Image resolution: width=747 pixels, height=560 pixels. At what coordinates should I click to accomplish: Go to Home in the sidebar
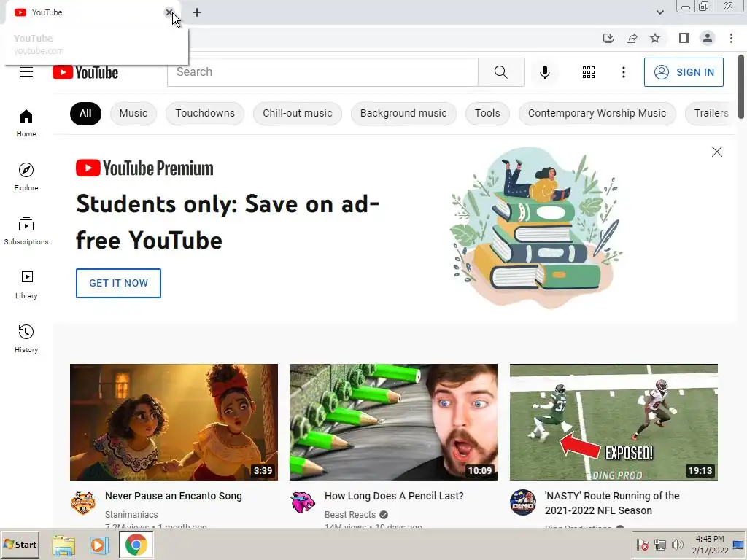pos(26,122)
